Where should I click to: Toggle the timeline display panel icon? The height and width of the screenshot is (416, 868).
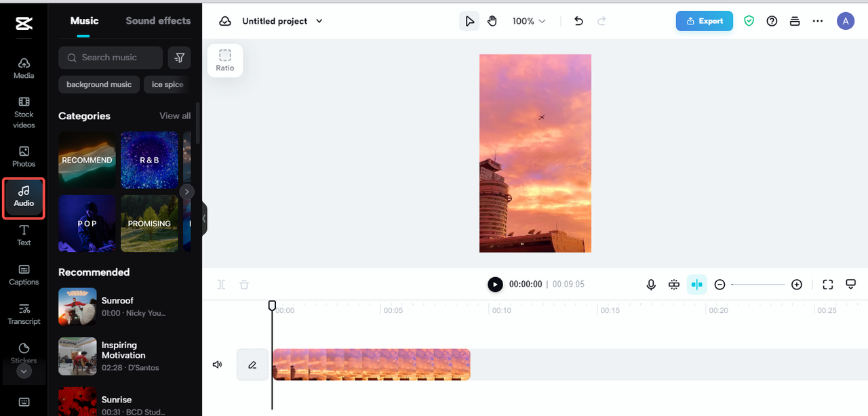851,285
